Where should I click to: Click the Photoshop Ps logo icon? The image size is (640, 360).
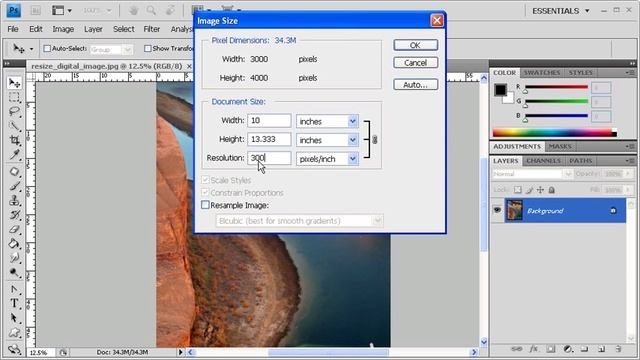click(x=13, y=10)
